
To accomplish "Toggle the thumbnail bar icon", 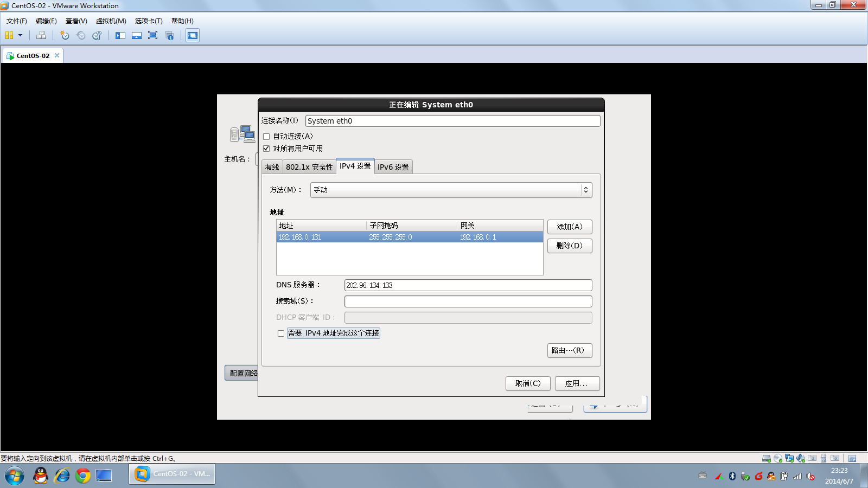I will tap(137, 35).
